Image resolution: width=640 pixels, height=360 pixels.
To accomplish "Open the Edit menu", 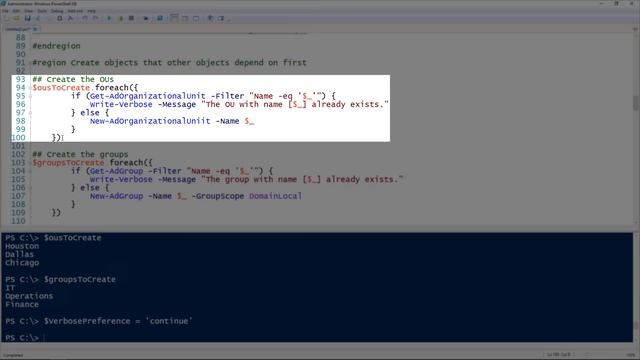I will click(x=16, y=11).
